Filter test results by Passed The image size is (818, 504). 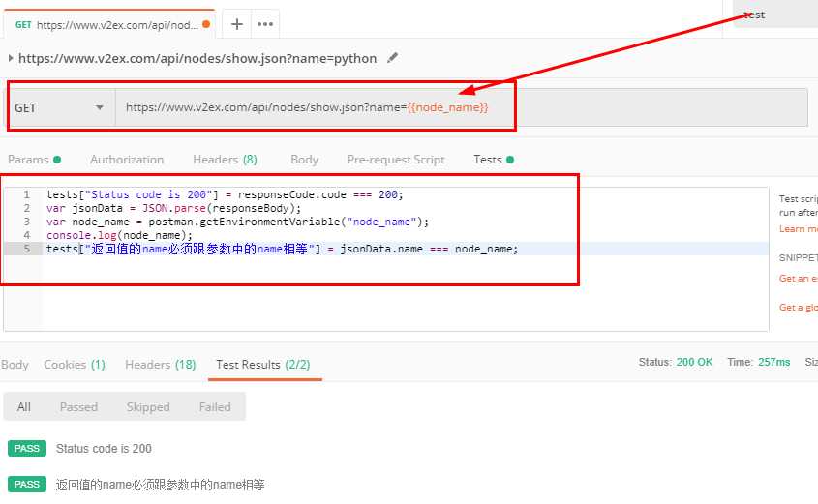coord(78,406)
